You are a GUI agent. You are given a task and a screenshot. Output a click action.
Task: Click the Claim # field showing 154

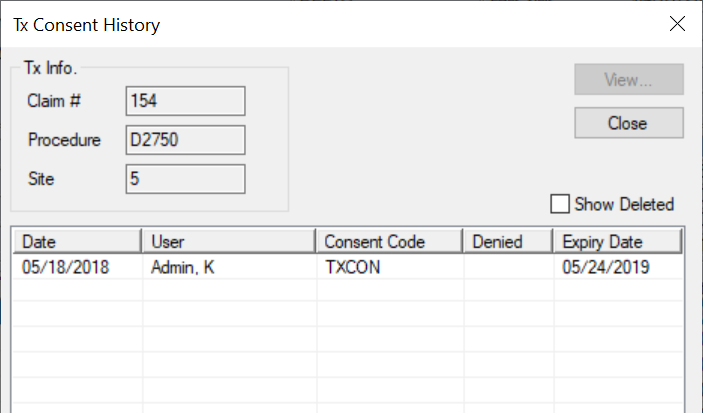186,101
